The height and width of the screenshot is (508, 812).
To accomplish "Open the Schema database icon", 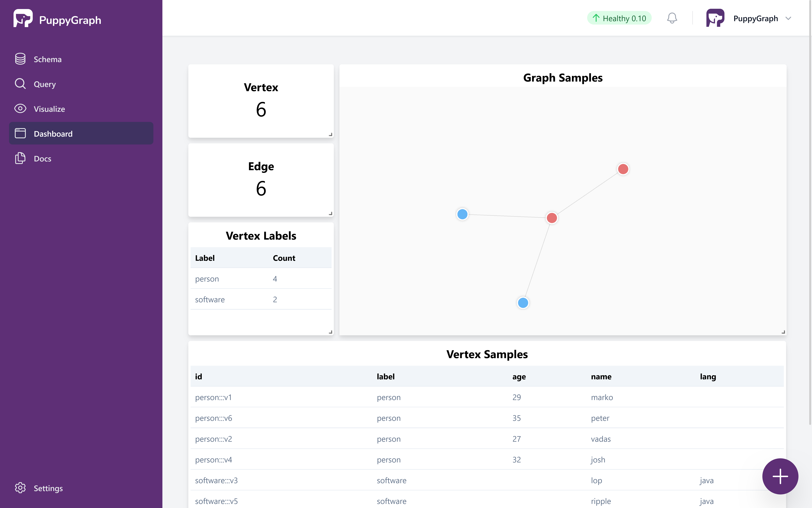I will [20, 59].
